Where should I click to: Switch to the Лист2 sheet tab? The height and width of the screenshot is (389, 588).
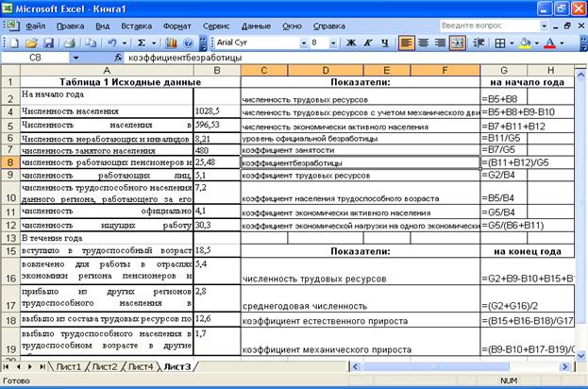105,366
